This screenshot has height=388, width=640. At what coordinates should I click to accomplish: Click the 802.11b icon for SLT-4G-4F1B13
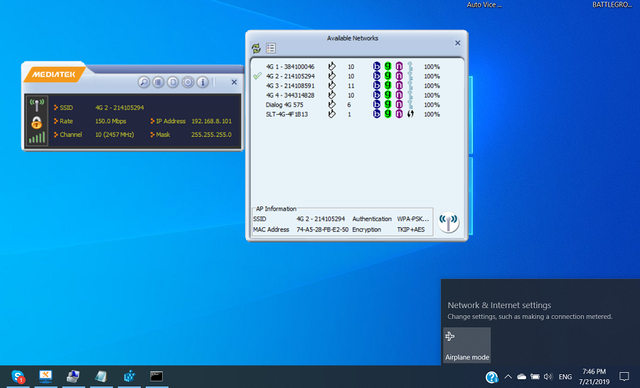click(x=376, y=114)
